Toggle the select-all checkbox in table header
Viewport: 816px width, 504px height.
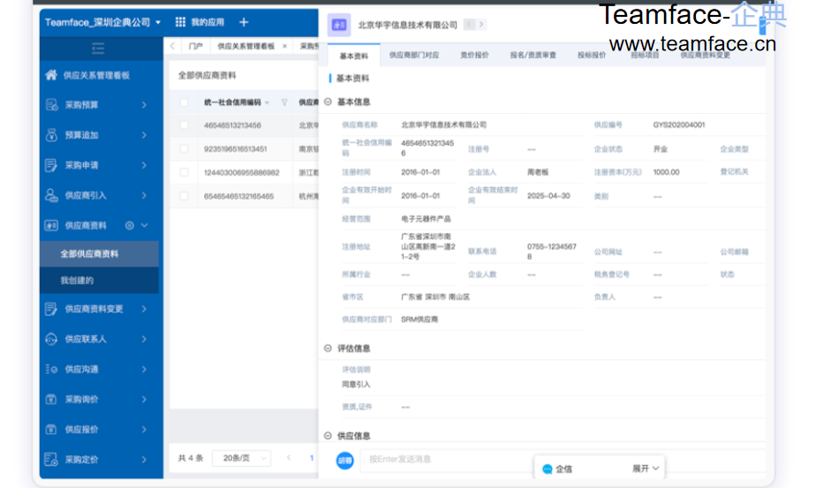pyautogui.click(x=185, y=102)
